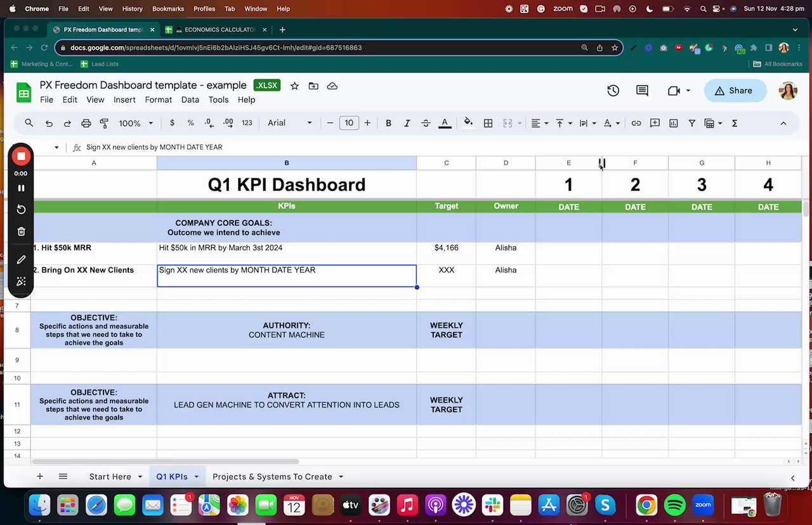Open the File menu
The height and width of the screenshot is (525, 812).
(47, 100)
